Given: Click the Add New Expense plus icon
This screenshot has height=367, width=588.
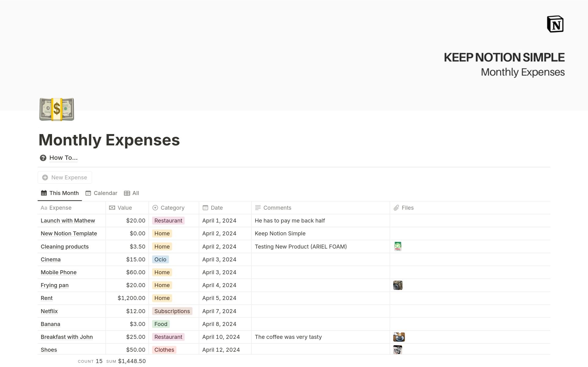Looking at the screenshot, I should (45, 177).
